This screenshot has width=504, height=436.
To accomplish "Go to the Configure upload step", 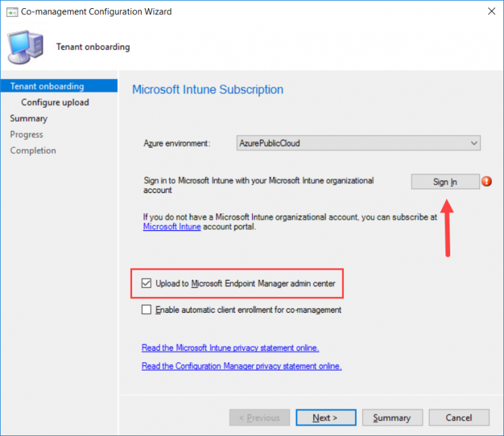I will pos(55,102).
